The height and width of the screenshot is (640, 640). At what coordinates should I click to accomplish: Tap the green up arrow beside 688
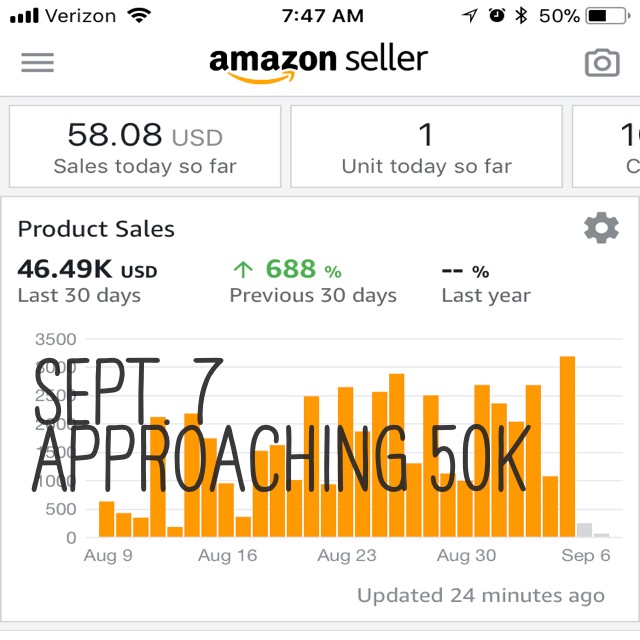click(x=243, y=270)
